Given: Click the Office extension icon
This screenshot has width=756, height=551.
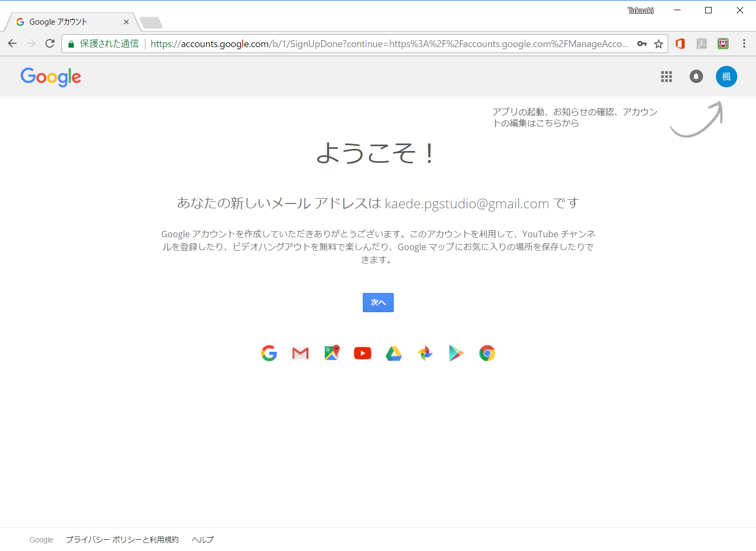Looking at the screenshot, I should tap(680, 44).
